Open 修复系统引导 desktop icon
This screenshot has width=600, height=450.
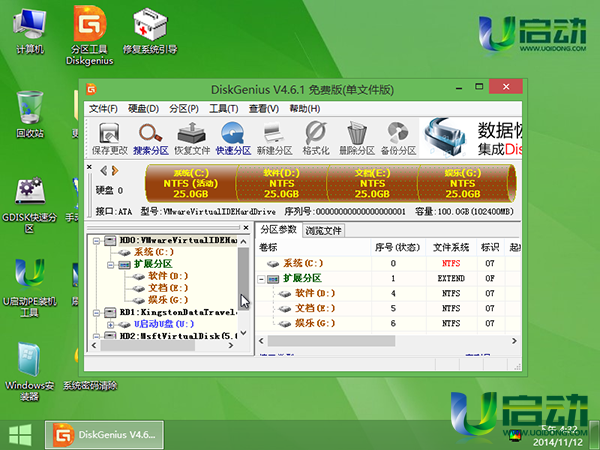[x=150, y=31]
